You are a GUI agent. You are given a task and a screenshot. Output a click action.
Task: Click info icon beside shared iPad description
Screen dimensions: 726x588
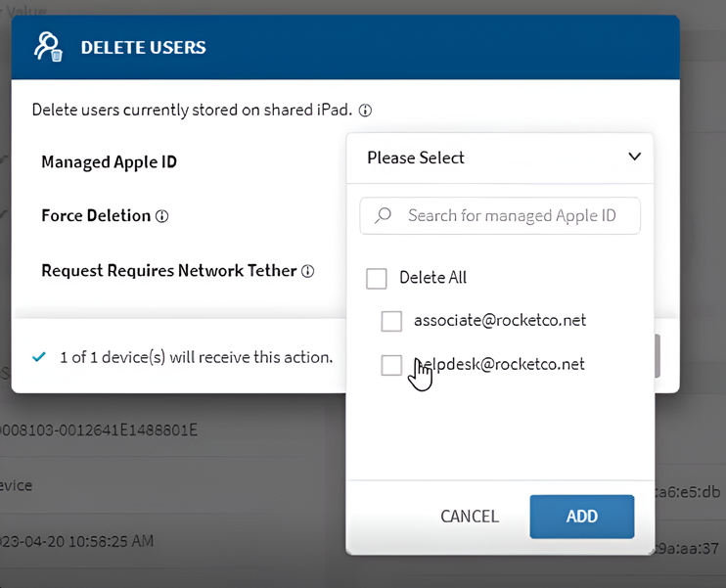point(365,110)
